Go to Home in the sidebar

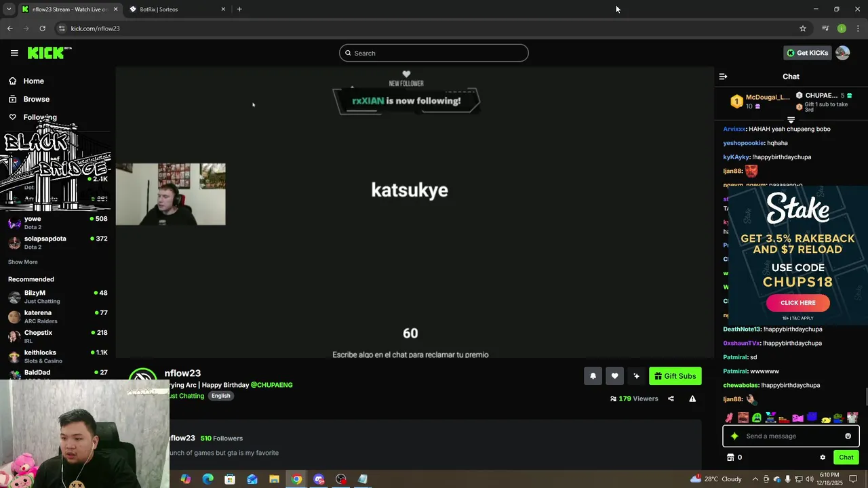click(33, 81)
